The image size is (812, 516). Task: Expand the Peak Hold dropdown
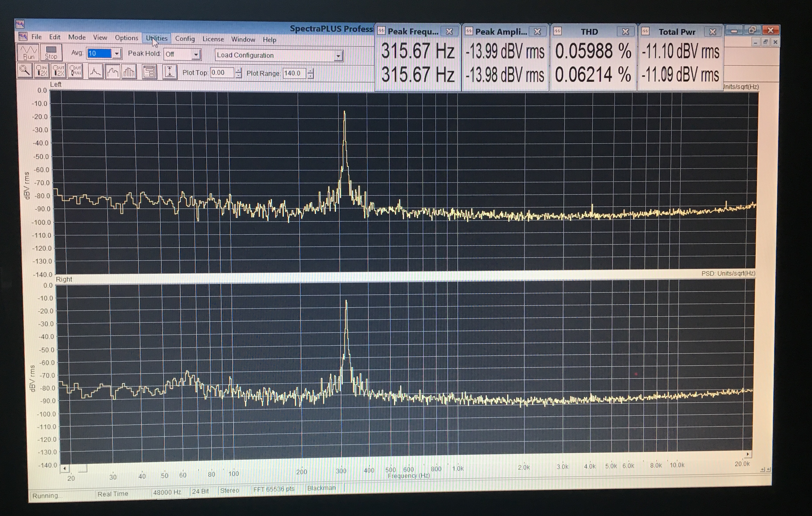pyautogui.click(x=196, y=55)
